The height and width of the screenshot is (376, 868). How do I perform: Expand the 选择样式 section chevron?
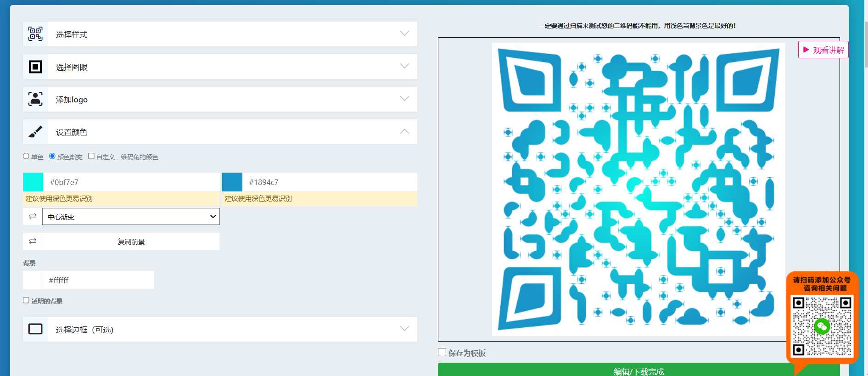tap(404, 34)
